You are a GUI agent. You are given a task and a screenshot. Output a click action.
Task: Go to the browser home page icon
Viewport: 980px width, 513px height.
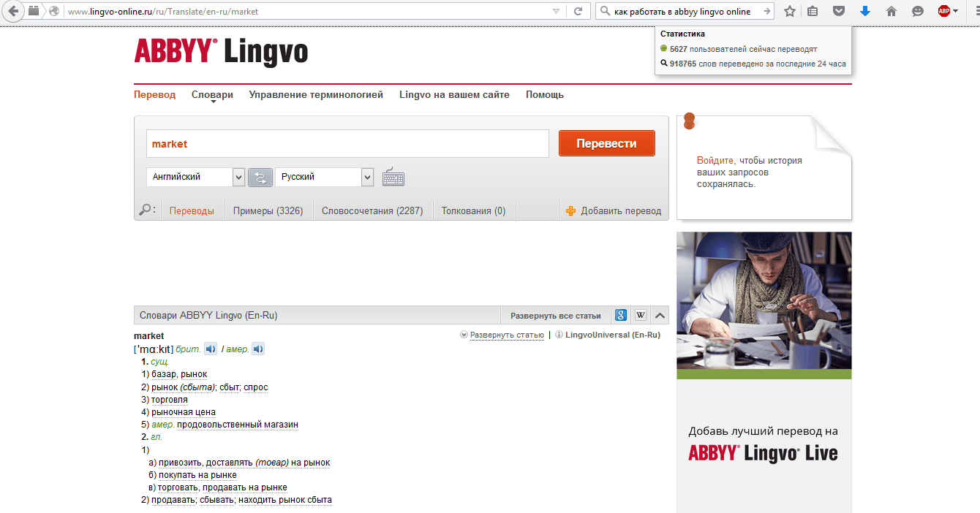(x=891, y=11)
